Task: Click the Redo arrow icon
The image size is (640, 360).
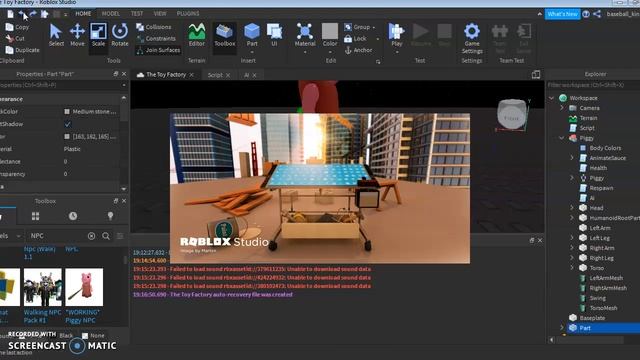Action: [33, 14]
